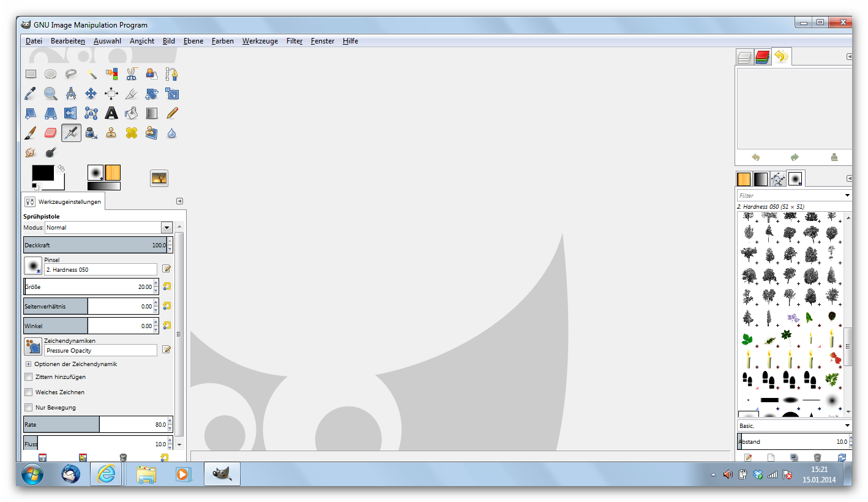Enable Zittern hinzufügen checkbox
The height and width of the screenshot is (502, 868).
pyautogui.click(x=28, y=377)
